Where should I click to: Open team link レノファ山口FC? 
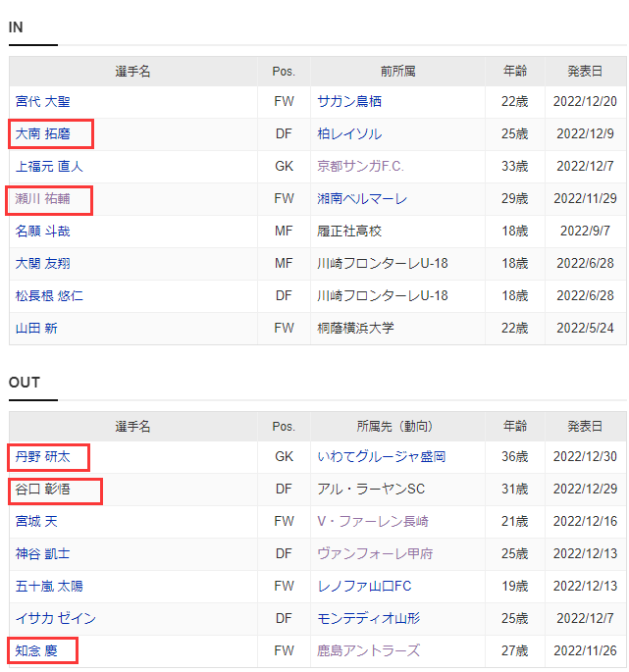364,587
